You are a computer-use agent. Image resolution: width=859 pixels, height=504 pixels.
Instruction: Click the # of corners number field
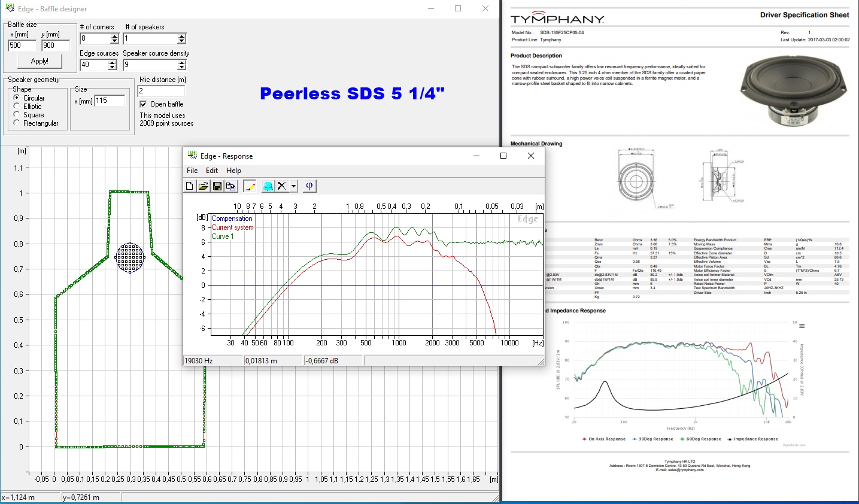point(95,38)
